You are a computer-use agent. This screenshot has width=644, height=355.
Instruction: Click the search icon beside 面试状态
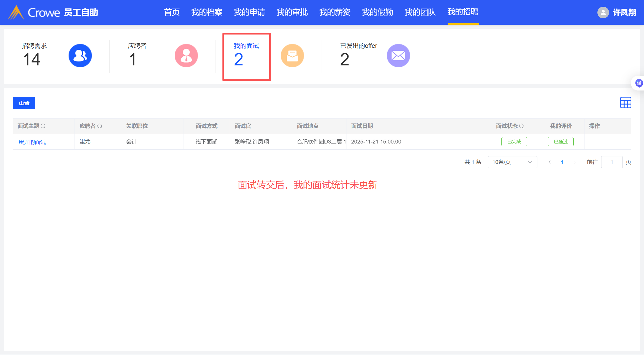click(x=521, y=126)
